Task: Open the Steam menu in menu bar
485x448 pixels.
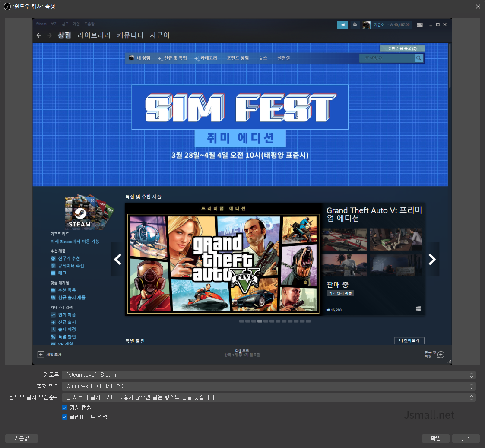Action: (x=41, y=24)
